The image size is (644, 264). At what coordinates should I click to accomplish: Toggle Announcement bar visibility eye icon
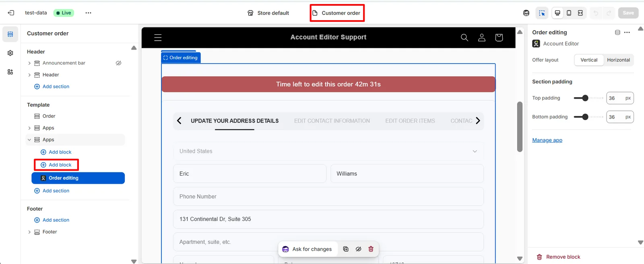118,63
